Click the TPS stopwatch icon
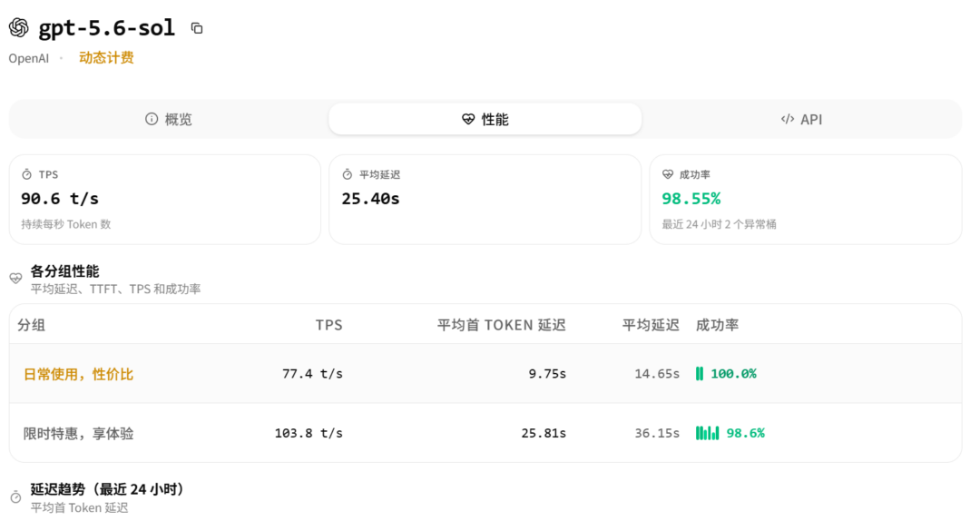The width and height of the screenshot is (980, 531). click(x=27, y=174)
